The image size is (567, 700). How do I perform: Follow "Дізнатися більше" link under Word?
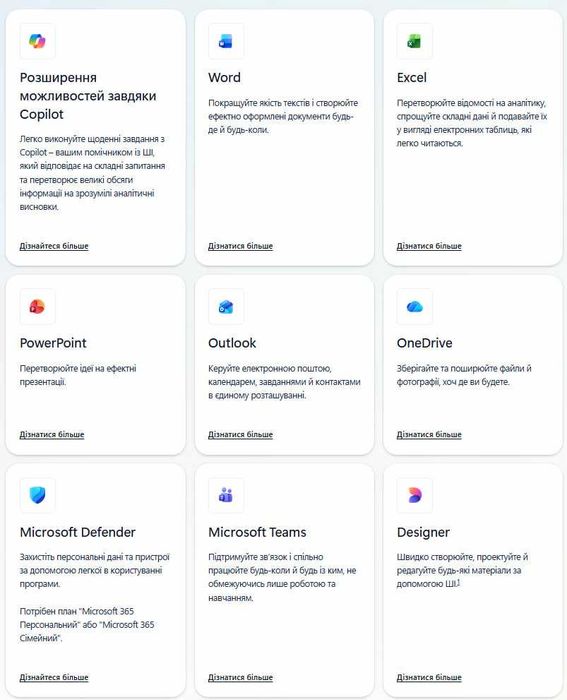click(x=240, y=246)
